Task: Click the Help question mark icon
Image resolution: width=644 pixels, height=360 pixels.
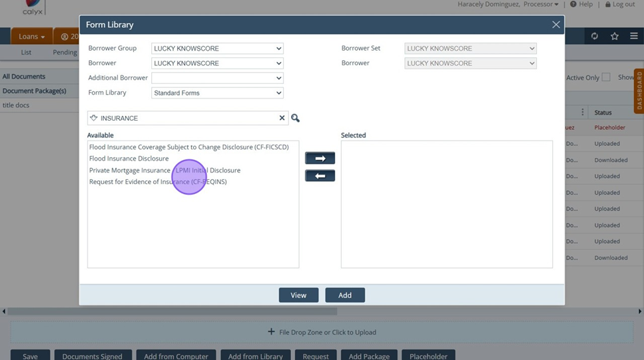Action: tap(573, 5)
